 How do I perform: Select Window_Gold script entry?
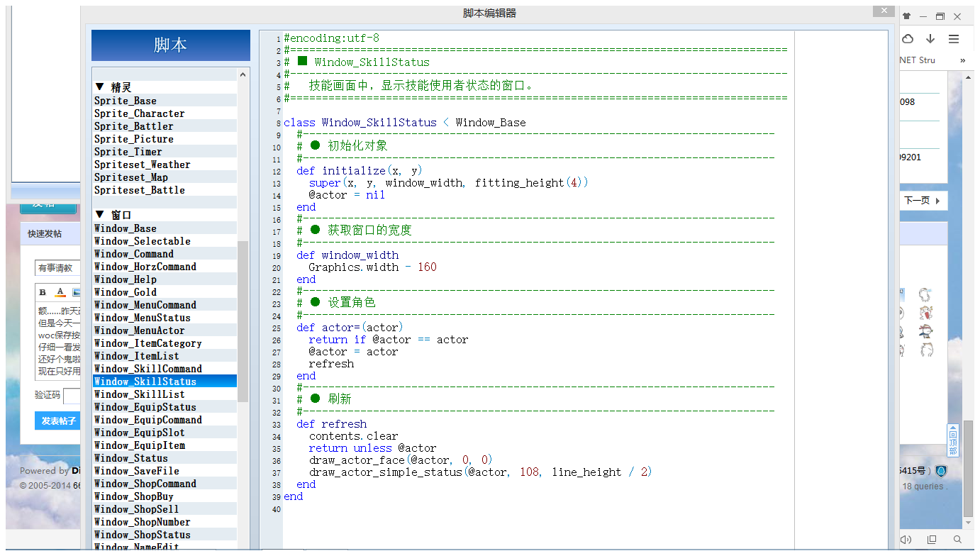tap(165, 292)
